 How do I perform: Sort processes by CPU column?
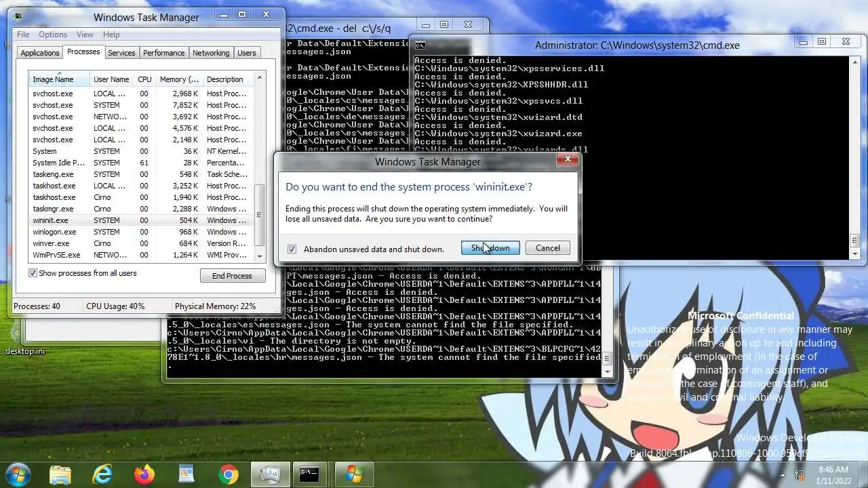(x=144, y=79)
